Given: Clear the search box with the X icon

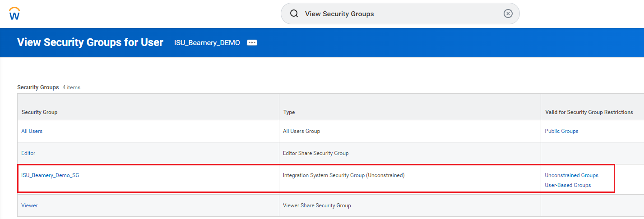Looking at the screenshot, I should [x=508, y=14].
